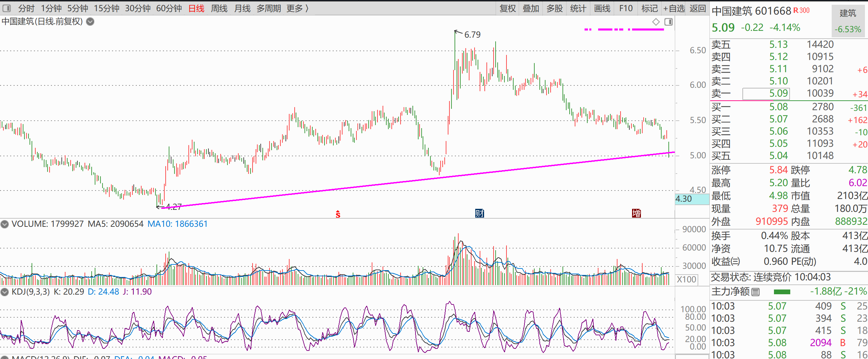The width and height of the screenshot is (868, 359).
Task: Click the 标记 mark button
Action: pyautogui.click(x=650, y=8)
